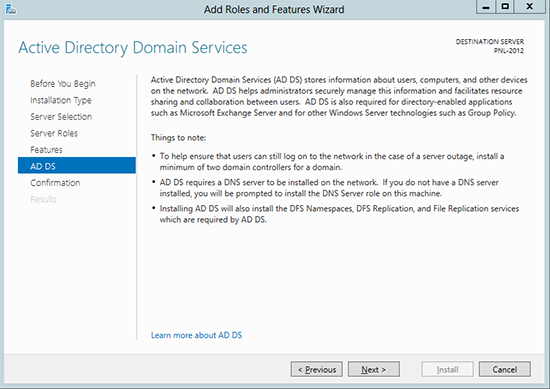Click the window title 'Add Roles and Features Wizard'
Viewport: 550px width, 389px height.
274,9
